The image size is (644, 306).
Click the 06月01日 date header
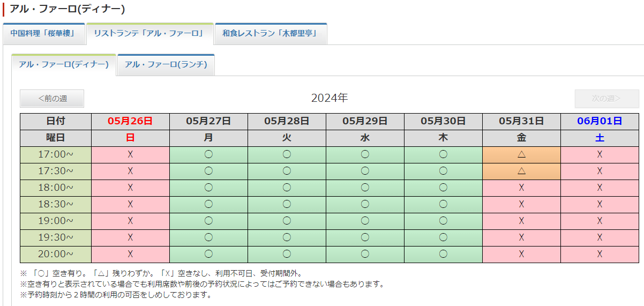pyautogui.click(x=600, y=121)
